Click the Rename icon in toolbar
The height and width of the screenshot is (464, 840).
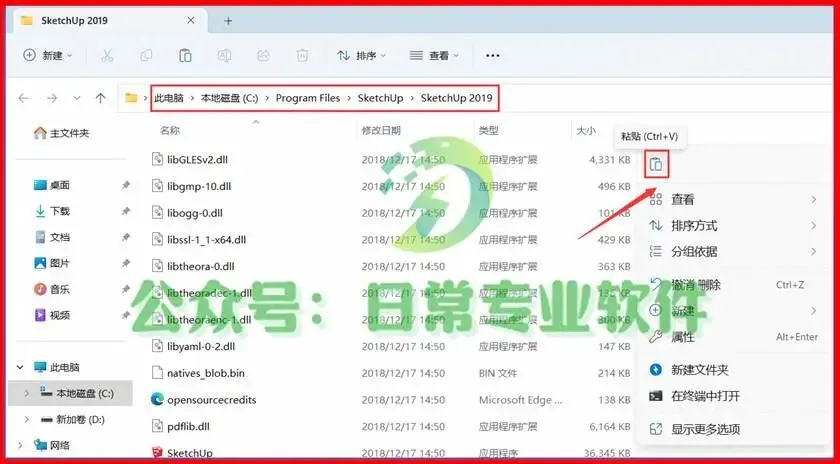coord(224,55)
